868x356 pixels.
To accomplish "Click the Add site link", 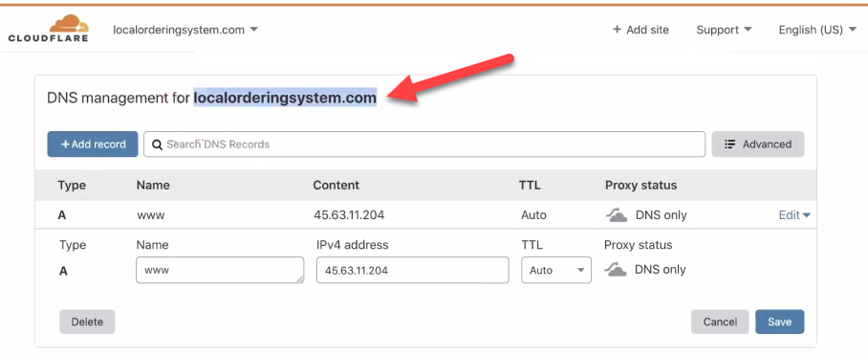I will [x=640, y=30].
